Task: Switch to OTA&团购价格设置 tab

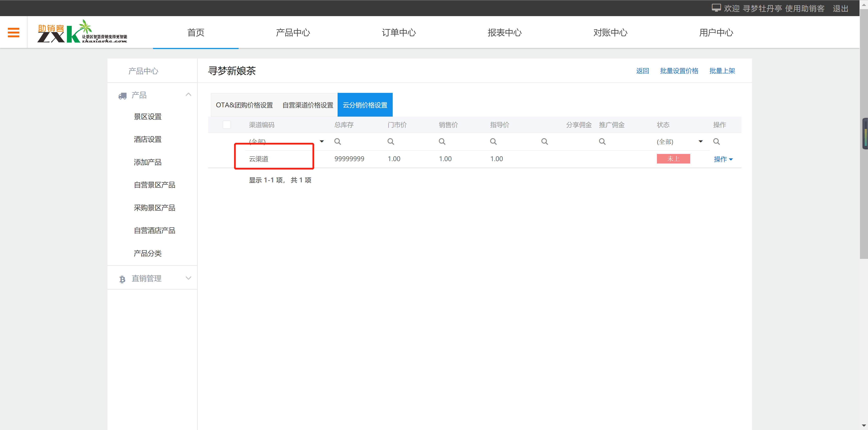Action: [x=244, y=105]
